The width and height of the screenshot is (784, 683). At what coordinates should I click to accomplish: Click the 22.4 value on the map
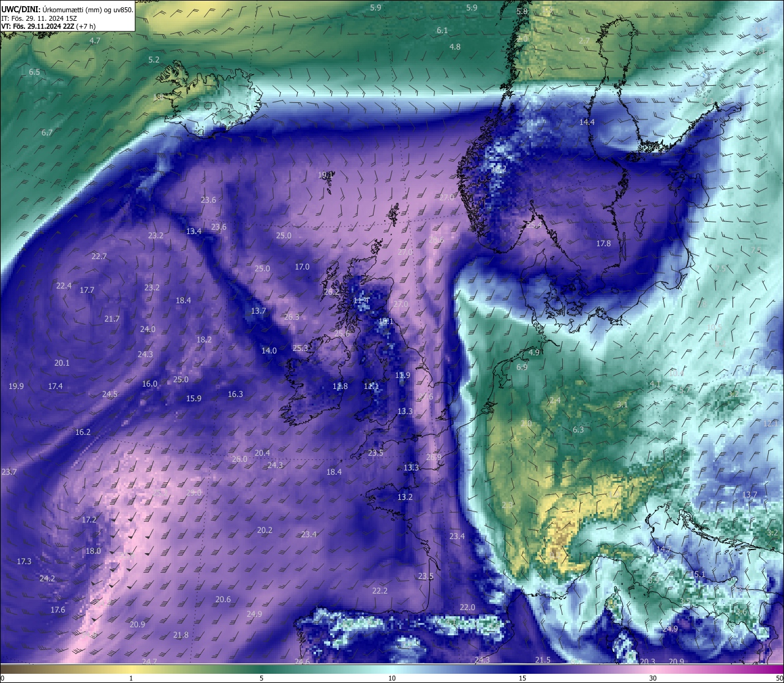point(64,286)
